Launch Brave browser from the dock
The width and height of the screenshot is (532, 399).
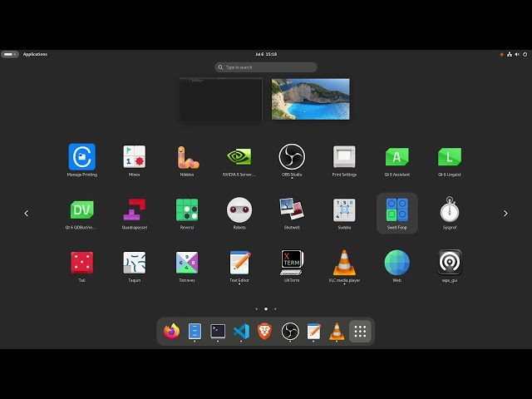pos(264,331)
